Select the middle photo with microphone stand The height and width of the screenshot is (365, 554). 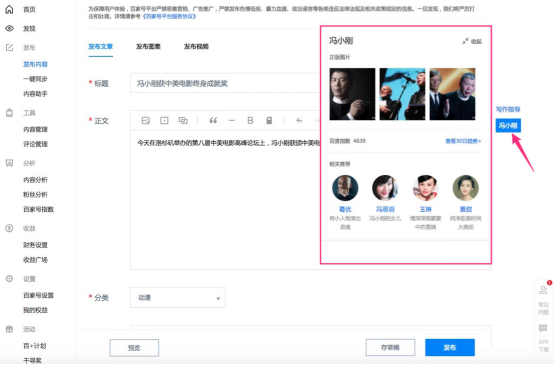402,94
